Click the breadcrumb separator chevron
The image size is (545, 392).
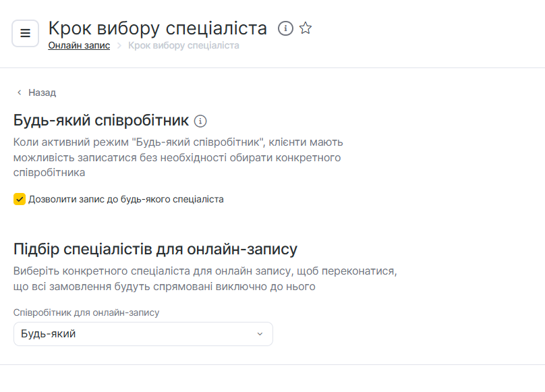(x=119, y=46)
